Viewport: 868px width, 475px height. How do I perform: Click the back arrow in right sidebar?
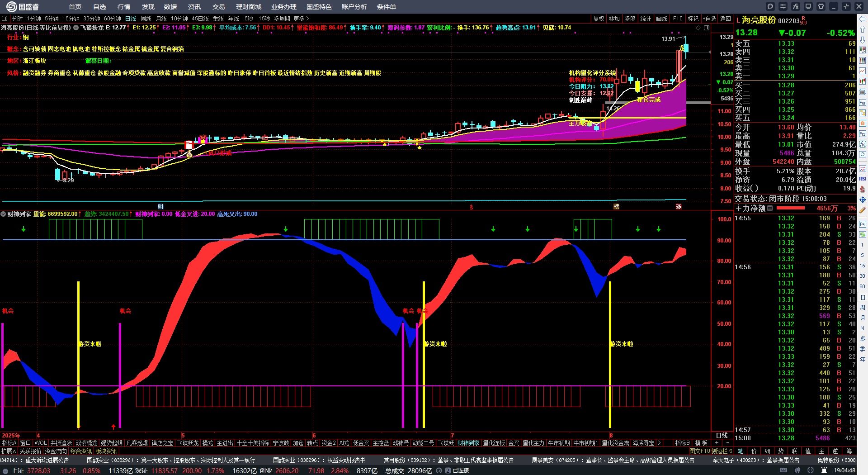click(x=863, y=19)
